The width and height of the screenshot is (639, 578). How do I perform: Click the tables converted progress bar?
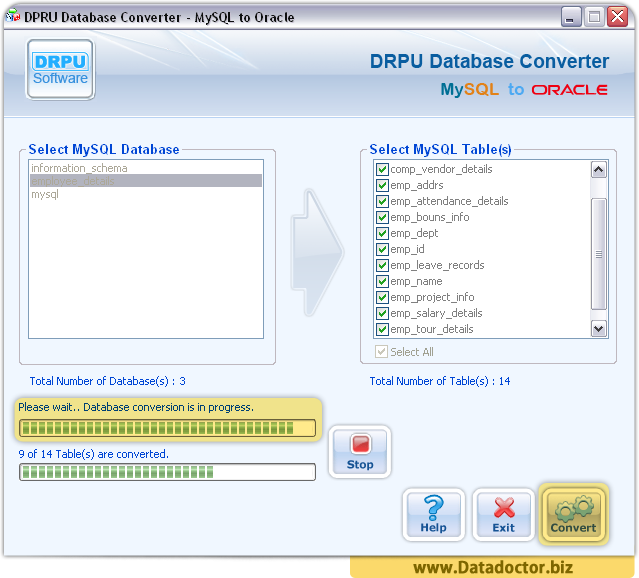[x=167, y=472]
